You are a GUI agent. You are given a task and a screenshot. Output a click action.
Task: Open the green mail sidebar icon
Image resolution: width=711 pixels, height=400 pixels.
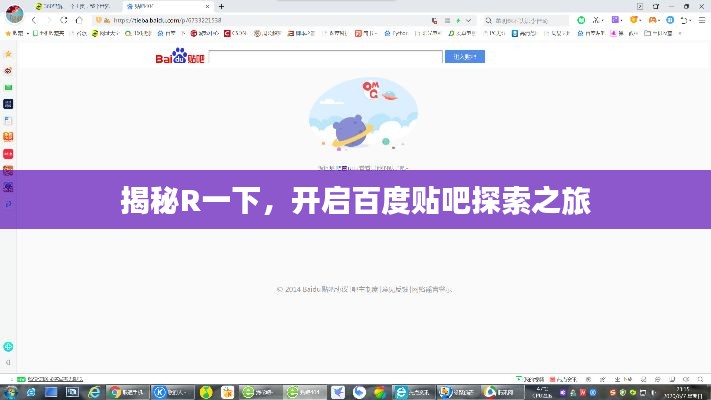(x=8, y=87)
